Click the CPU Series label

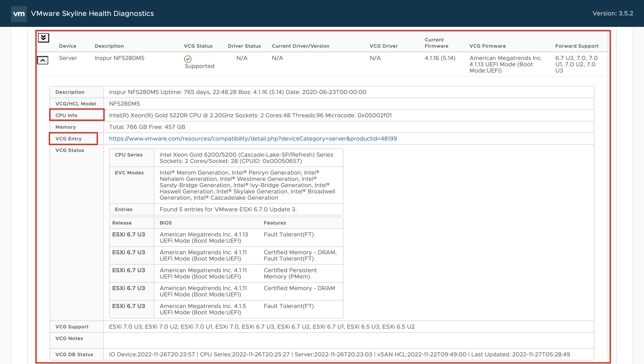129,155
